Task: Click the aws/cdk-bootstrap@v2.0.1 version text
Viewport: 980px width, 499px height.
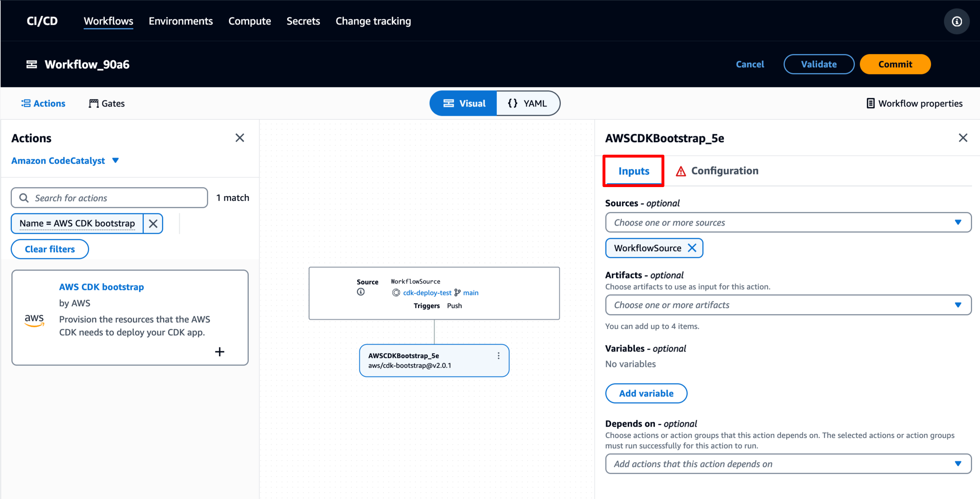Action: (409, 366)
